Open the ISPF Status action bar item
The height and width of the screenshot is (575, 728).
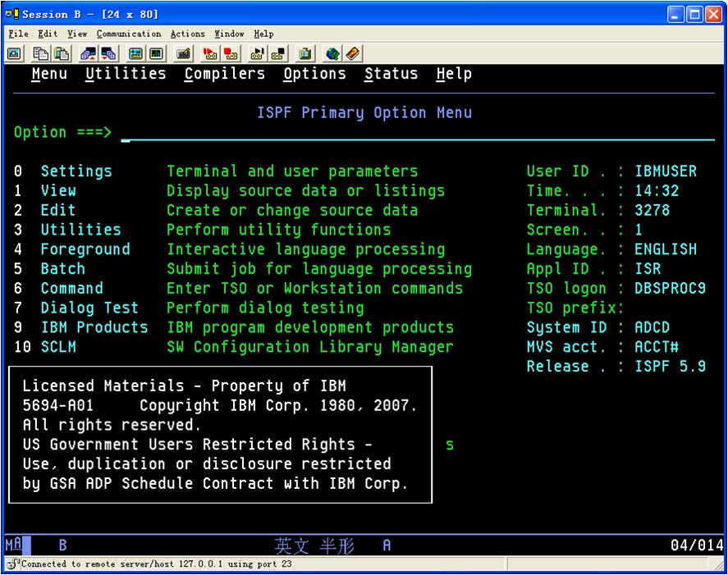click(391, 74)
